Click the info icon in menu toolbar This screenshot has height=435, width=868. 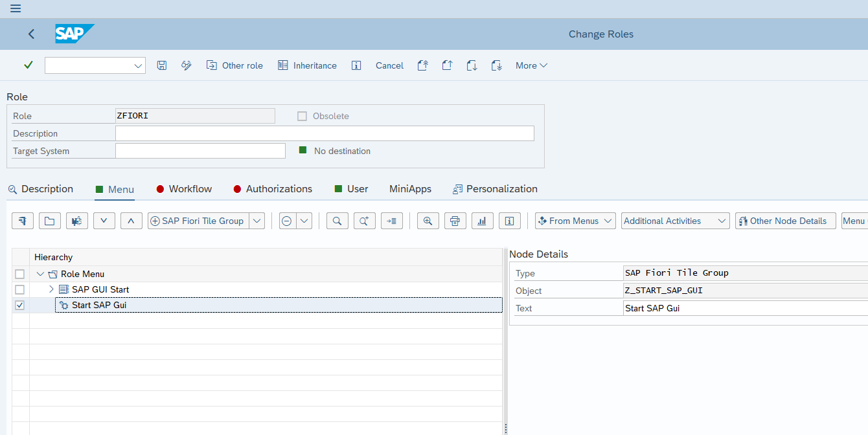pos(509,221)
